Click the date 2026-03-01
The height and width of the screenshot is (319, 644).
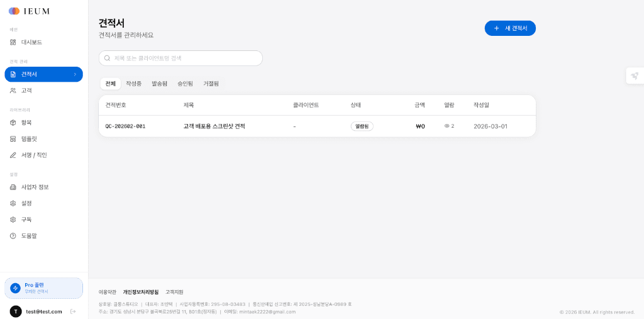(x=491, y=126)
